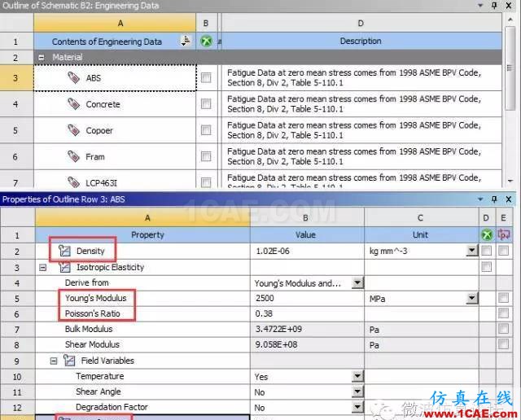This screenshot has width=521, height=420.
Task: Click the Concrete material tag icon
Action: (x=73, y=104)
